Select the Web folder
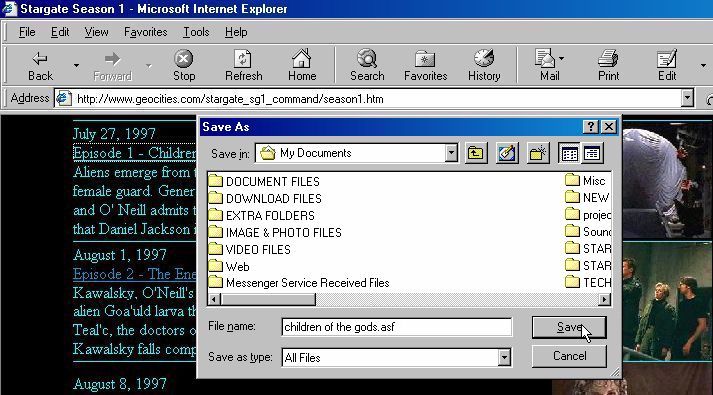The width and height of the screenshot is (713, 395). pos(229,266)
